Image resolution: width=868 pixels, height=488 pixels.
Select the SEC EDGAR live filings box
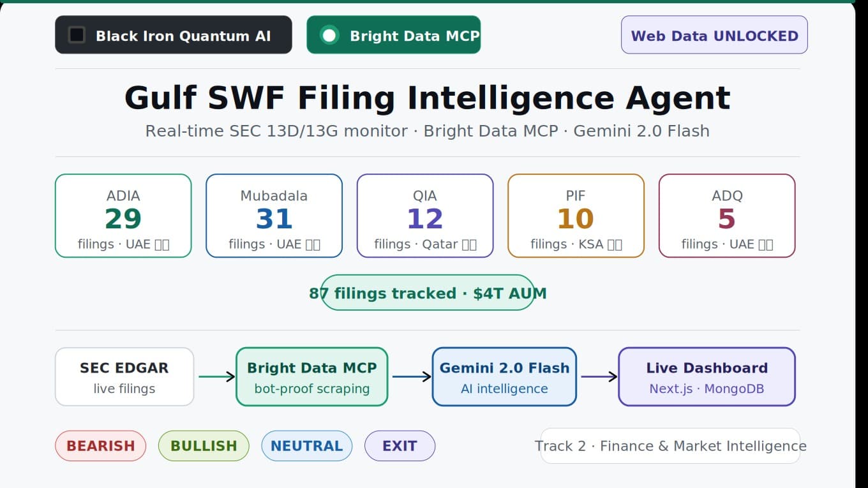pos(124,376)
